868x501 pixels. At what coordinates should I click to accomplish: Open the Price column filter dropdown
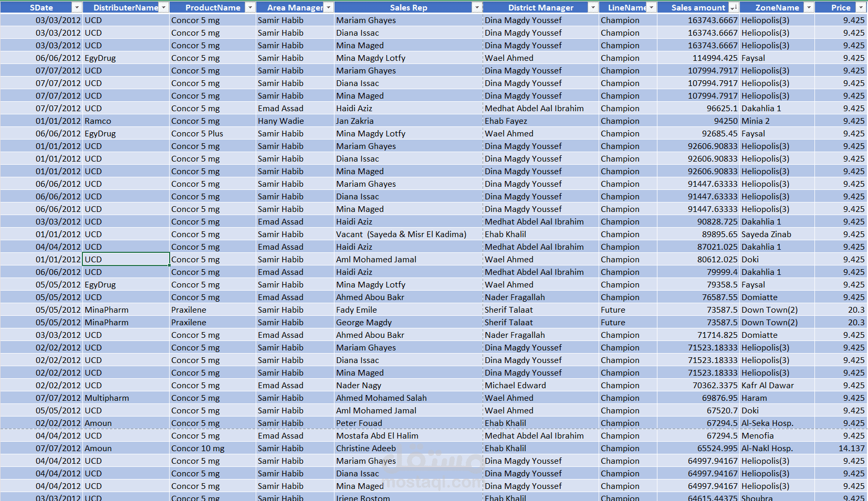(861, 7)
